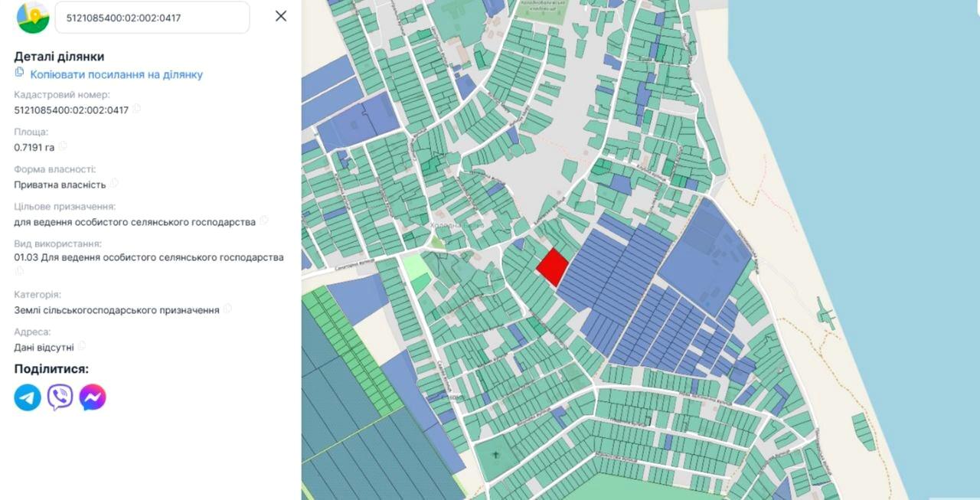Clear the search with the X button
Screen dimensions: 980x500
click(x=281, y=16)
